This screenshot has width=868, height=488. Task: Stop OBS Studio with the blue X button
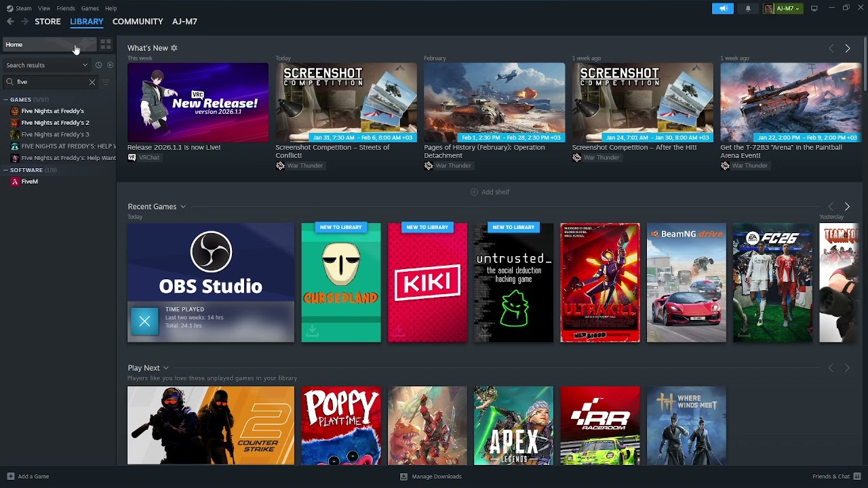click(x=144, y=321)
